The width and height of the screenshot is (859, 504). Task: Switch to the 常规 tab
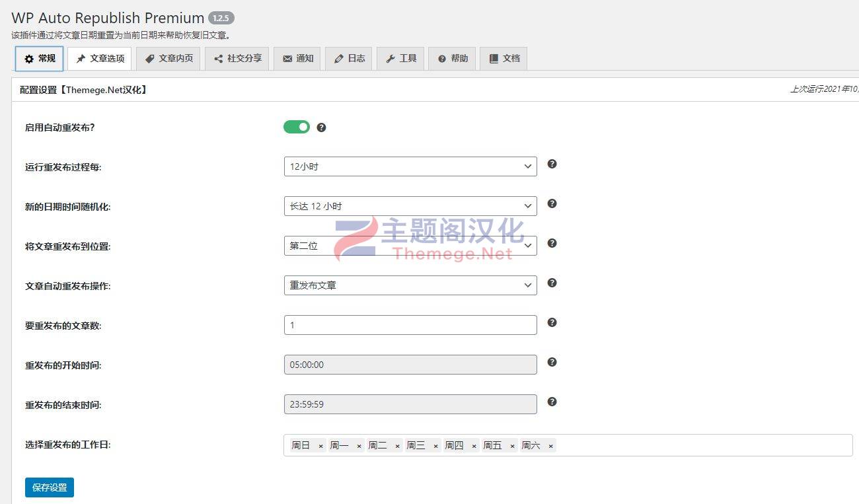(x=40, y=59)
